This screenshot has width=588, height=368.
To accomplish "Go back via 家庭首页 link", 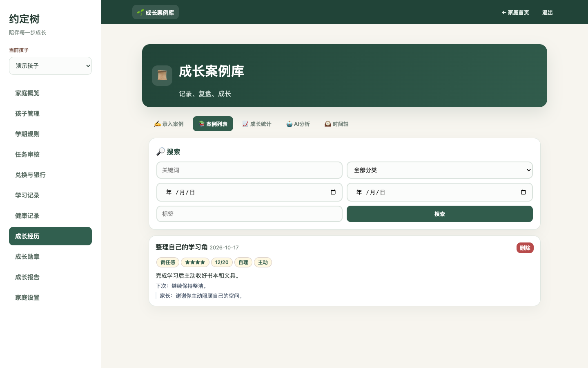I will click(x=515, y=13).
